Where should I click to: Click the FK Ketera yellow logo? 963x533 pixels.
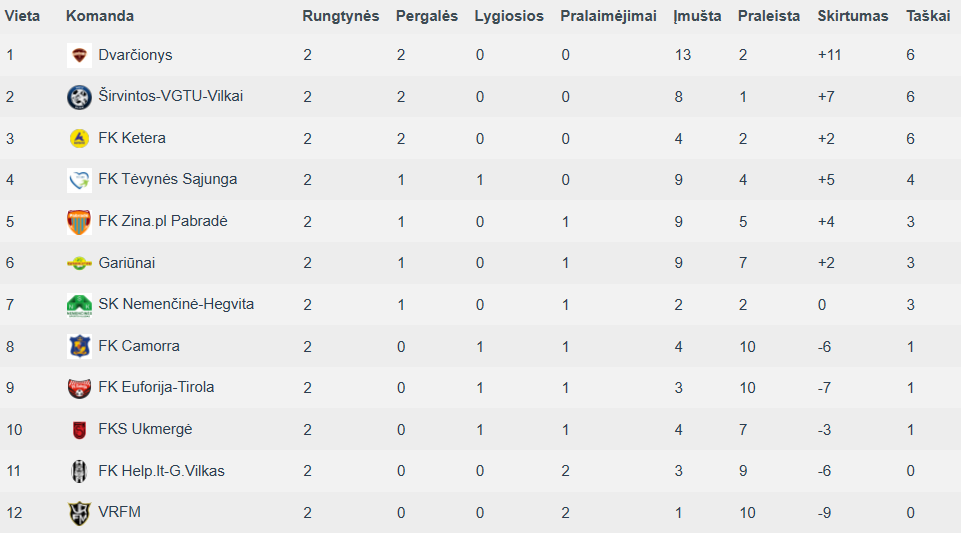point(79,139)
